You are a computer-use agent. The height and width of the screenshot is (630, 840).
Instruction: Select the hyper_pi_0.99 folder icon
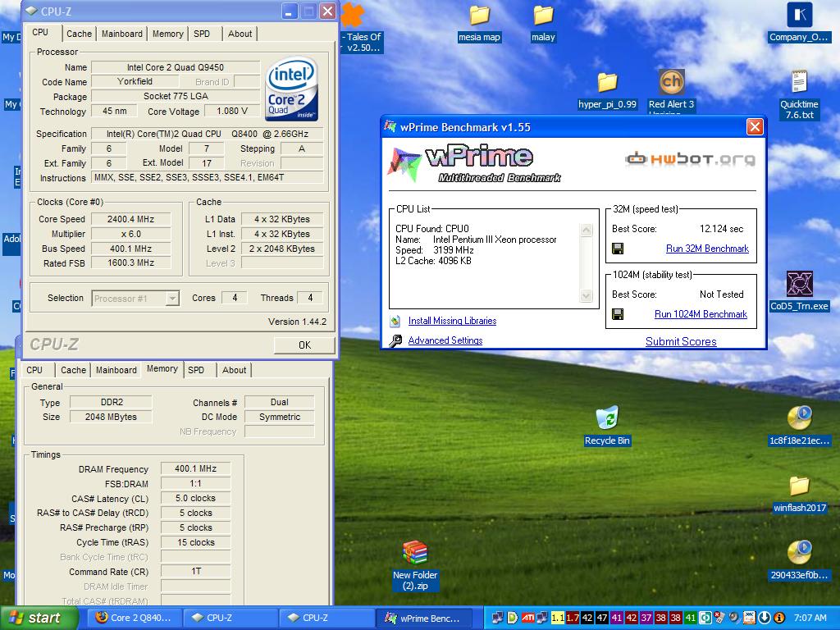[x=607, y=82]
